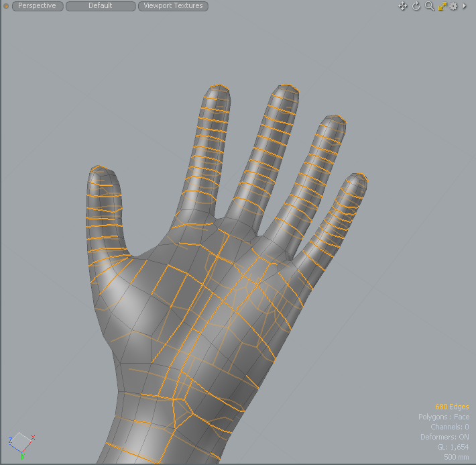Click the tip of the middle finger
This screenshot has width=476, height=465.
click(x=286, y=89)
